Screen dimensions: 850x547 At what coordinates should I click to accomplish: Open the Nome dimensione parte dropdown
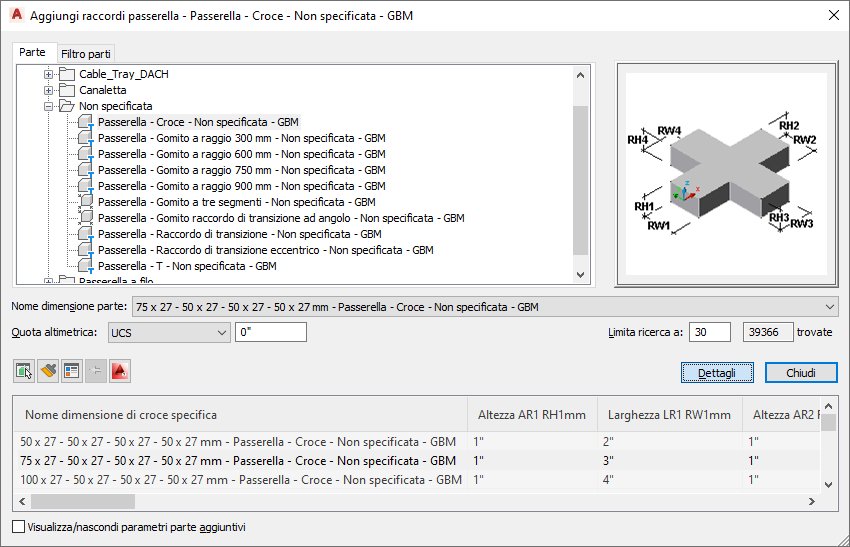(829, 307)
